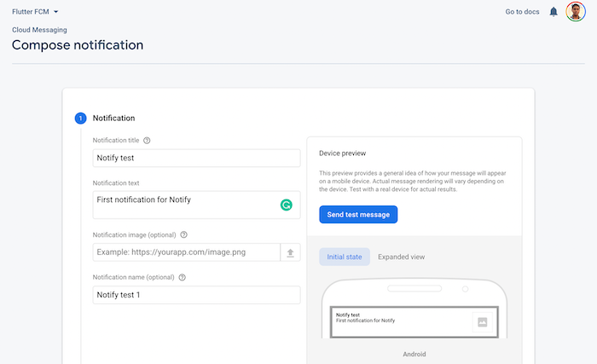This screenshot has width=597, height=364.
Task: Click the image placeholder in phone preview
Action: tap(482, 321)
